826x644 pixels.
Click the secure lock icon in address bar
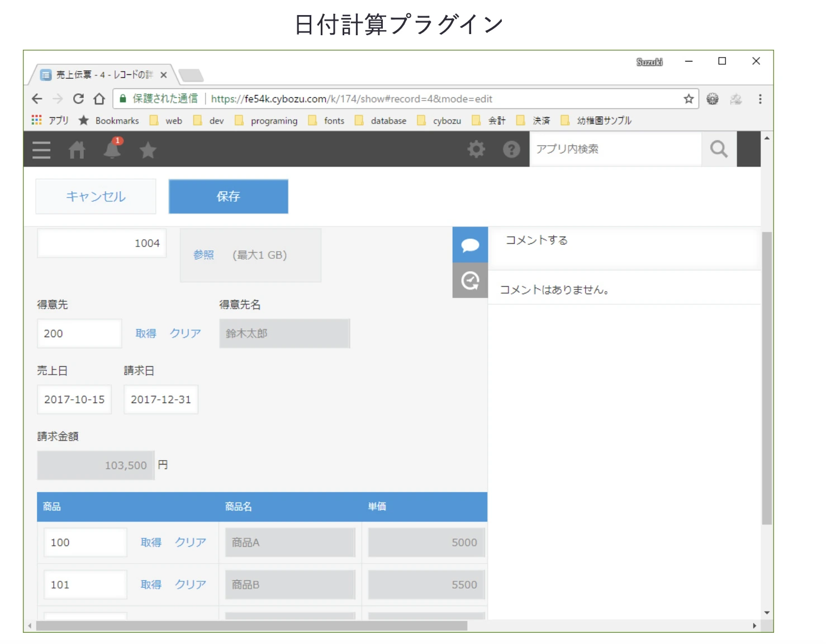tap(123, 99)
